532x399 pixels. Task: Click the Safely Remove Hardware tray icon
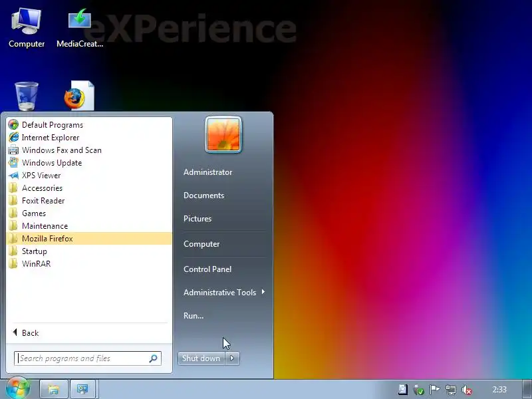coord(419,390)
